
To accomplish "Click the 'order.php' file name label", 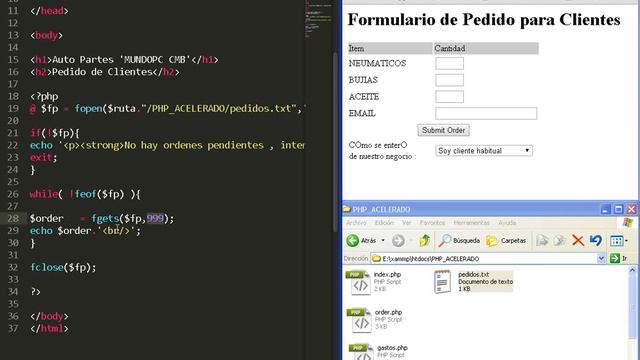I will [x=388, y=312].
